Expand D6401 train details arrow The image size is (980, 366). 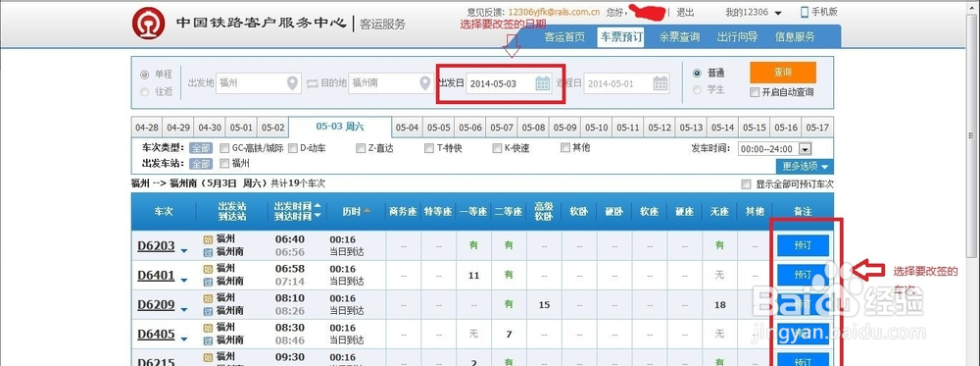pyautogui.click(x=184, y=281)
